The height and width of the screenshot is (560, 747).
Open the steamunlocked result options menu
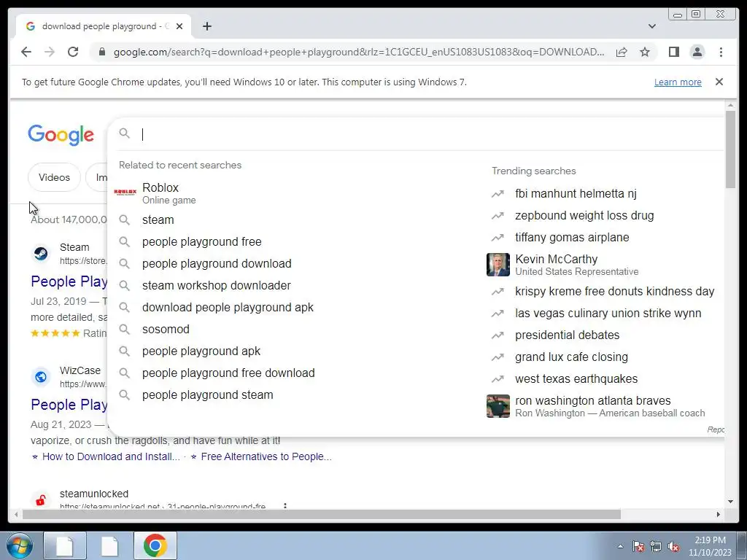[285, 506]
